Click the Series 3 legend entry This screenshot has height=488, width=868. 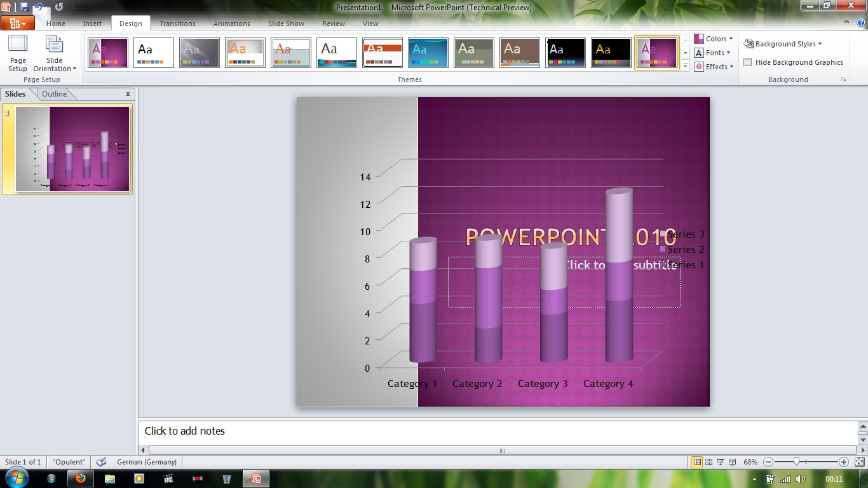tap(682, 234)
